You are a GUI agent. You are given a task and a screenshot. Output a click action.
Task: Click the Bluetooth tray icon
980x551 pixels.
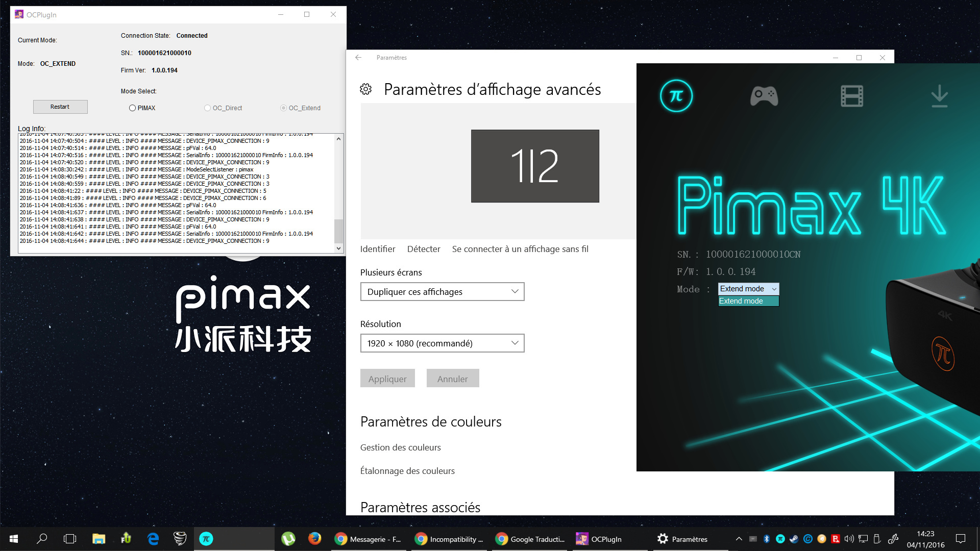(x=767, y=539)
